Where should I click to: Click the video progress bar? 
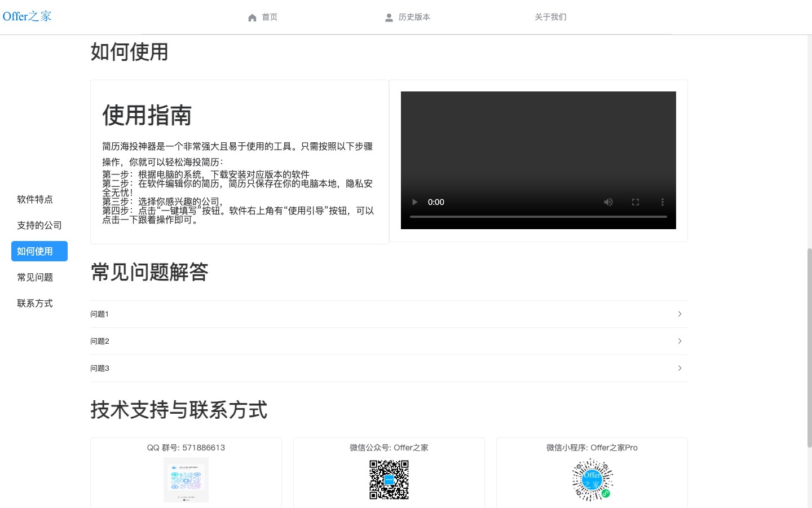pos(539,216)
